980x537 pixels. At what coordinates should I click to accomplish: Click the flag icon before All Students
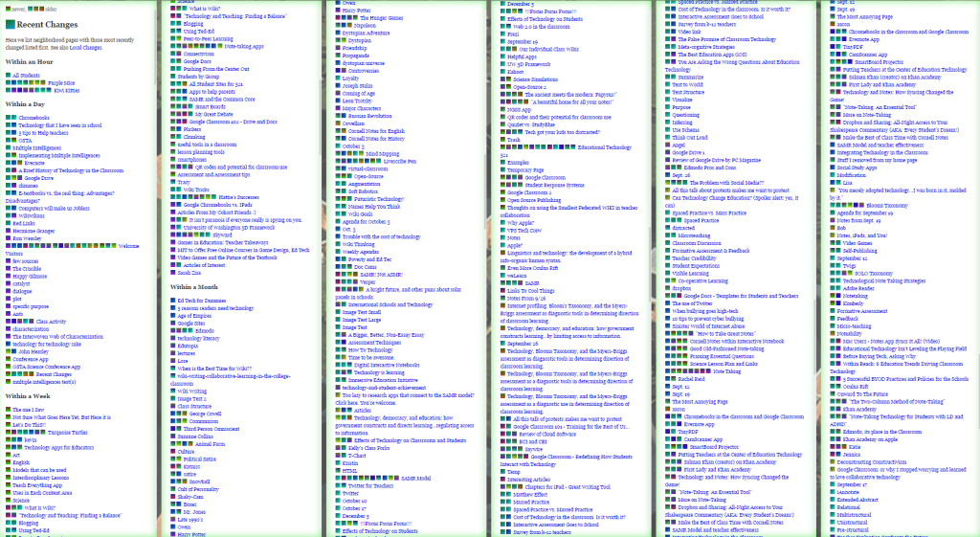(x=9, y=75)
